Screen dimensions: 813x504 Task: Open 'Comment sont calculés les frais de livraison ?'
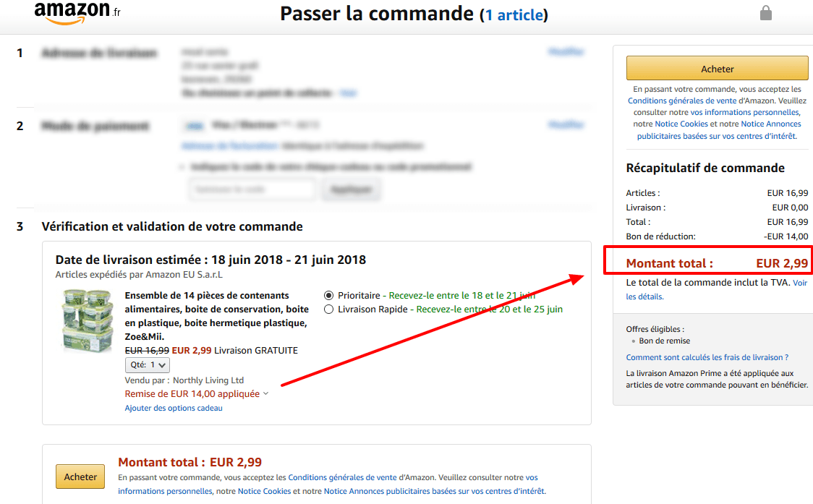[707, 357]
